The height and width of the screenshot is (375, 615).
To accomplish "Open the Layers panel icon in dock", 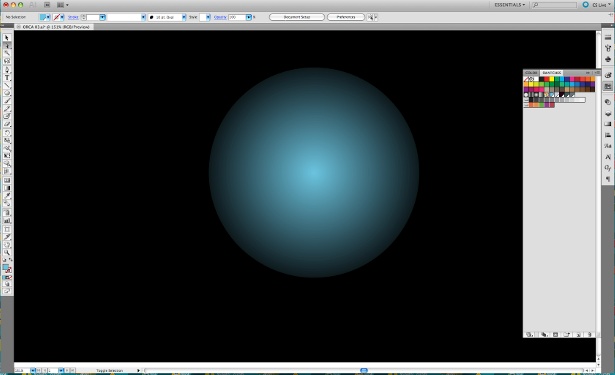I will click(608, 113).
